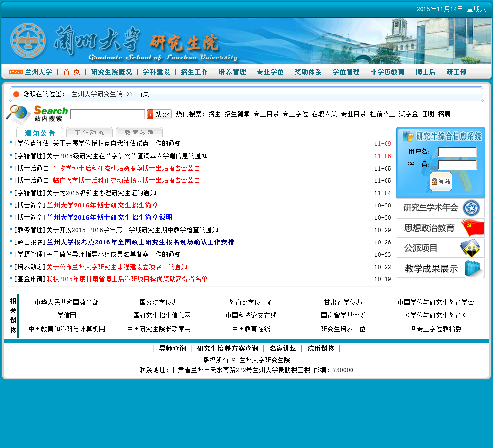The height and width of the screenshot is (448, 493).
Task: Open notice about 学信网 学籍信息 query
Action: click(x=127, y=156)
